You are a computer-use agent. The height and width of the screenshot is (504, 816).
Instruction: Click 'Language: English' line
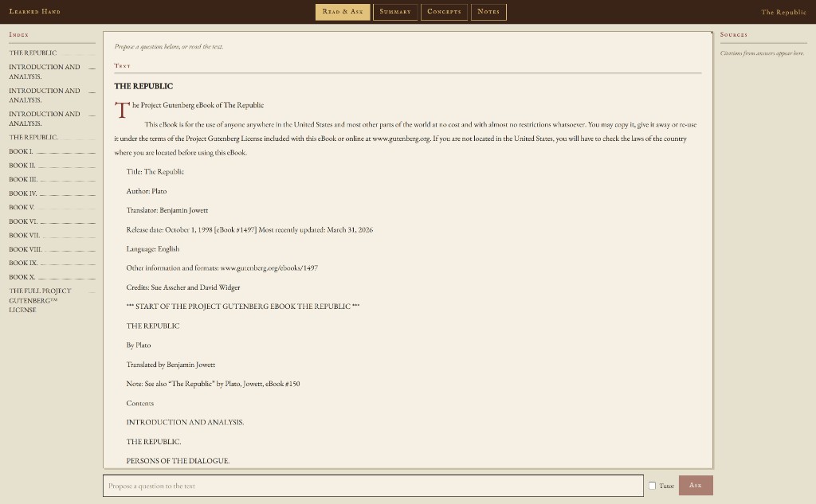click(x=152, y=248)
